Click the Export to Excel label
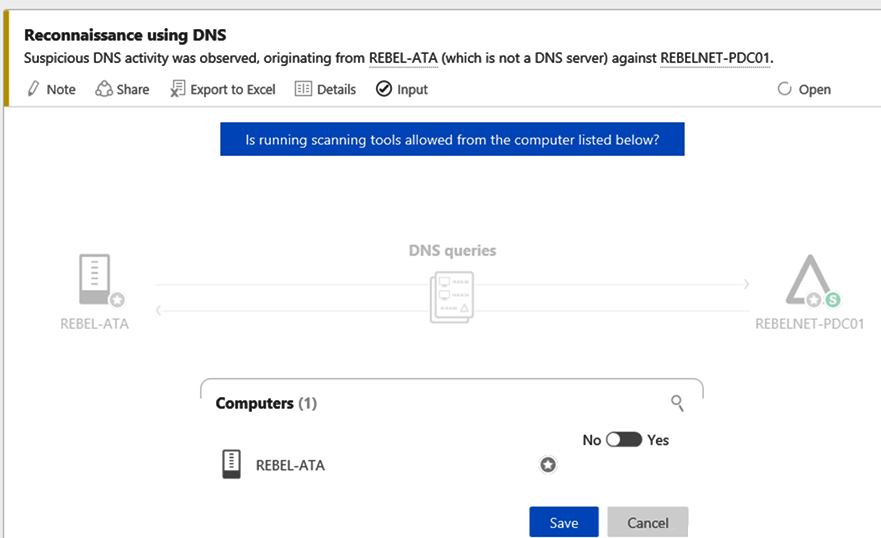The height and width of the screenshot is (538, 881). pos(233,89)
